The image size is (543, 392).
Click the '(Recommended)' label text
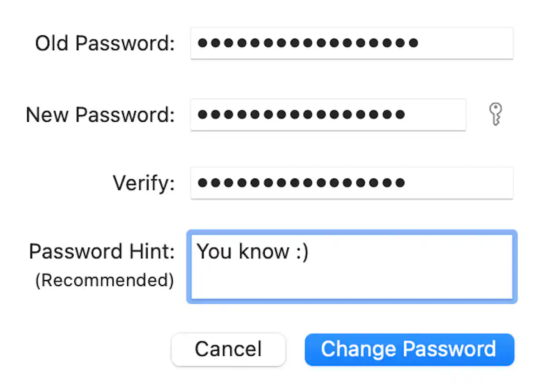click(105, 280)
